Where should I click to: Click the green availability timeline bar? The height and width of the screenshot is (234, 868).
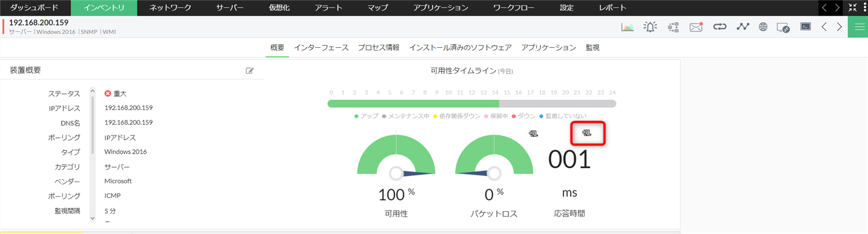coord(413,104)
